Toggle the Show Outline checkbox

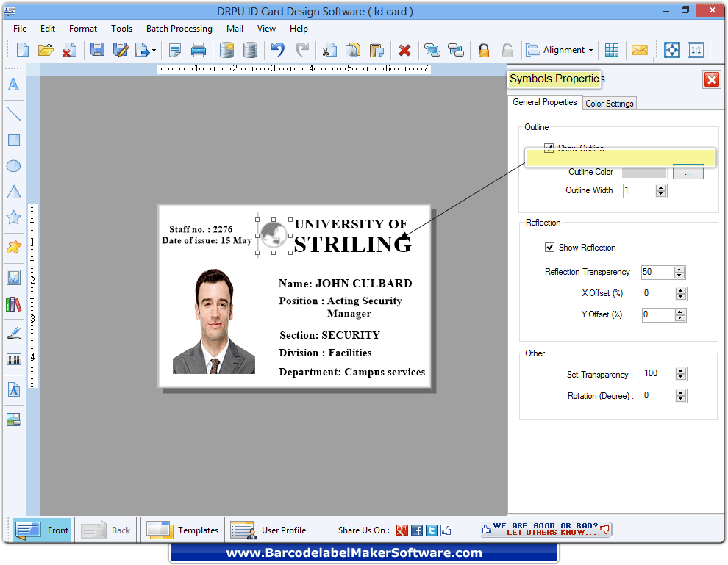(549, 148)
